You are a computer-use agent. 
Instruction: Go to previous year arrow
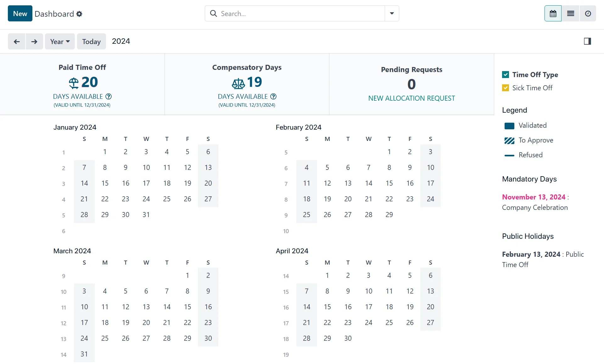pos(17,42)
